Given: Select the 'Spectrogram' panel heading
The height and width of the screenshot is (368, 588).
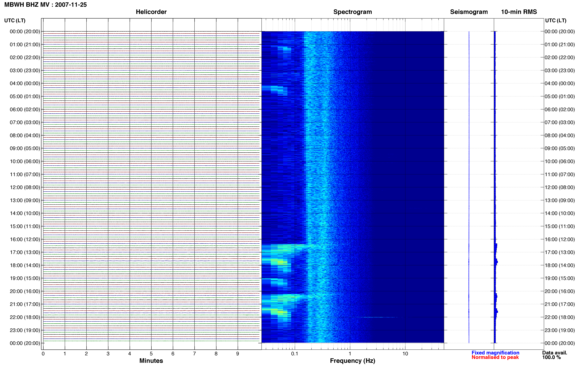Looking at the screenshot, I should click(352, 12).
